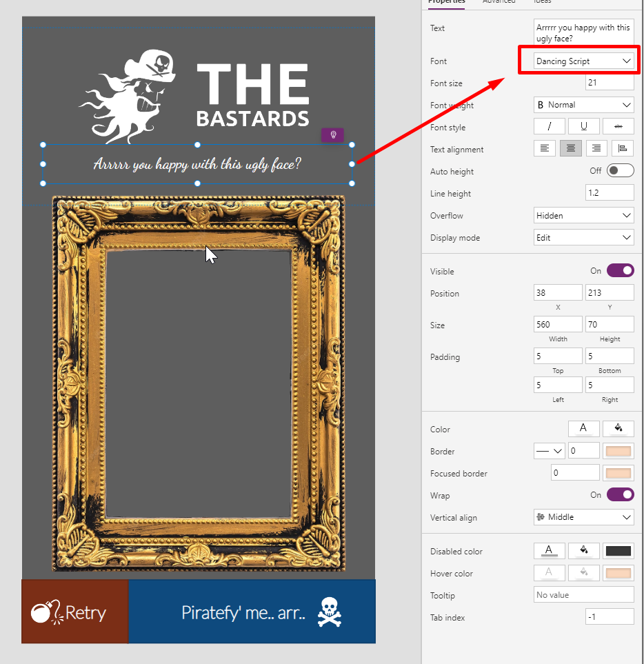
Task: Open Hover color text color picker
Action: [549, 572]
